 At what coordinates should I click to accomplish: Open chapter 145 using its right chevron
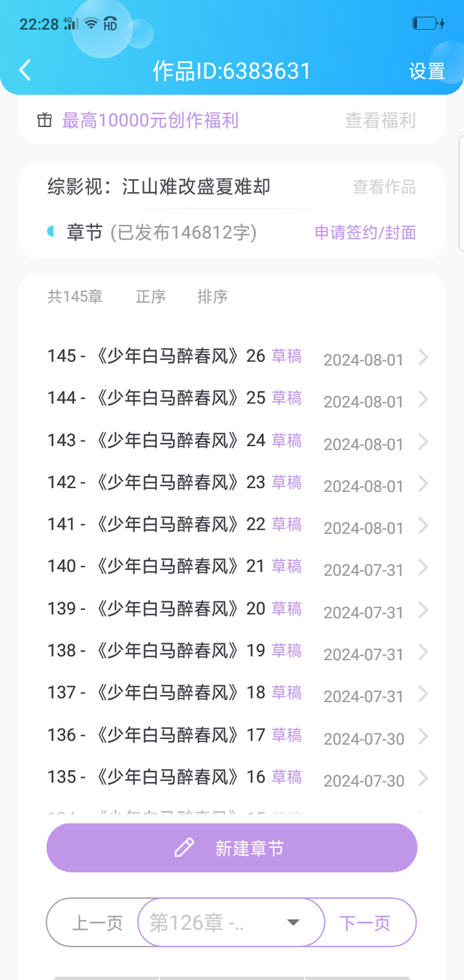tap(423, 358)
